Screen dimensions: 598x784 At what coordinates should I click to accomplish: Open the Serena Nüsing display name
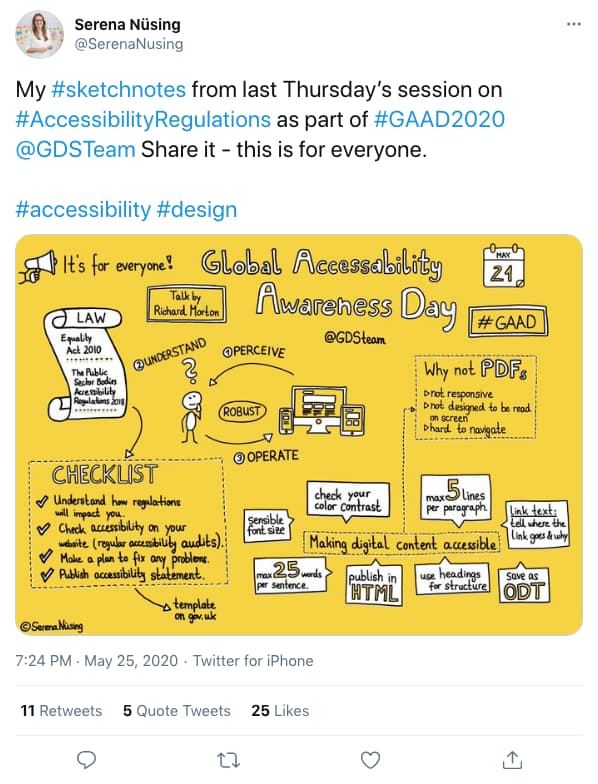128,24
